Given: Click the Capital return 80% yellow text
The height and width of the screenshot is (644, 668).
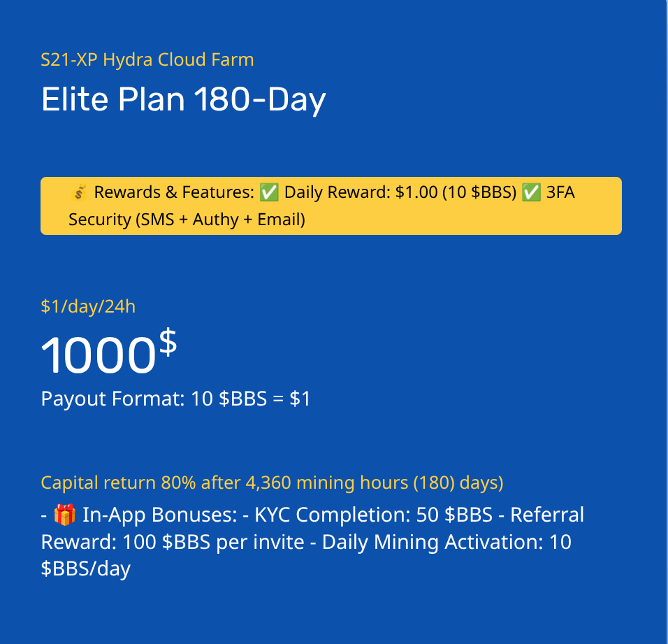Looking at the screenshot, I should 273,483.
